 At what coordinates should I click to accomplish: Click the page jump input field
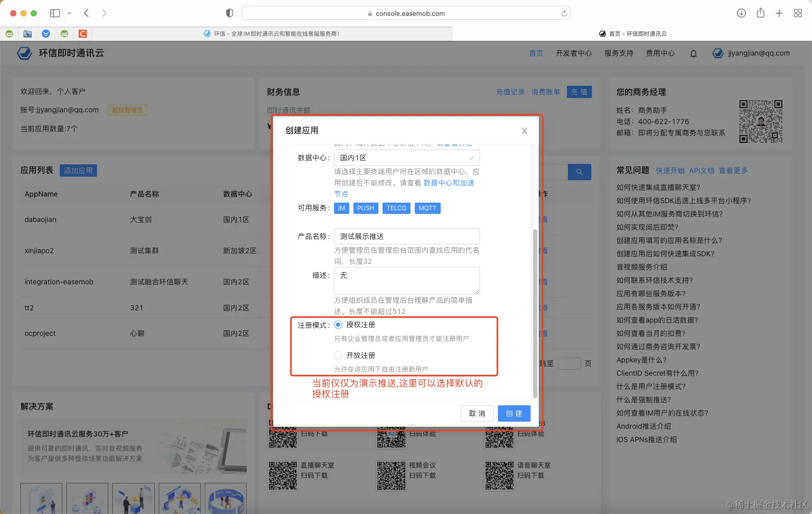click(569, 363)
